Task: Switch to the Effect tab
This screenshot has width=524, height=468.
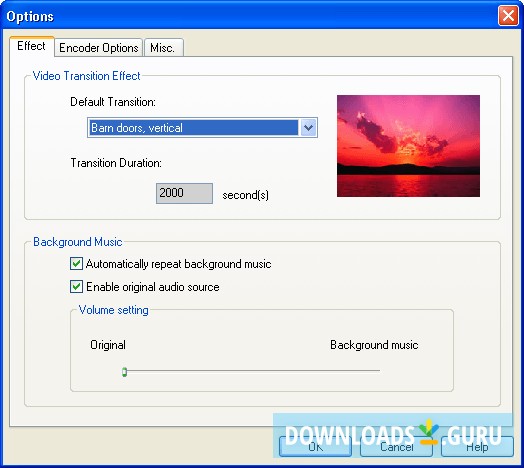Action: (x=32, y=46)
